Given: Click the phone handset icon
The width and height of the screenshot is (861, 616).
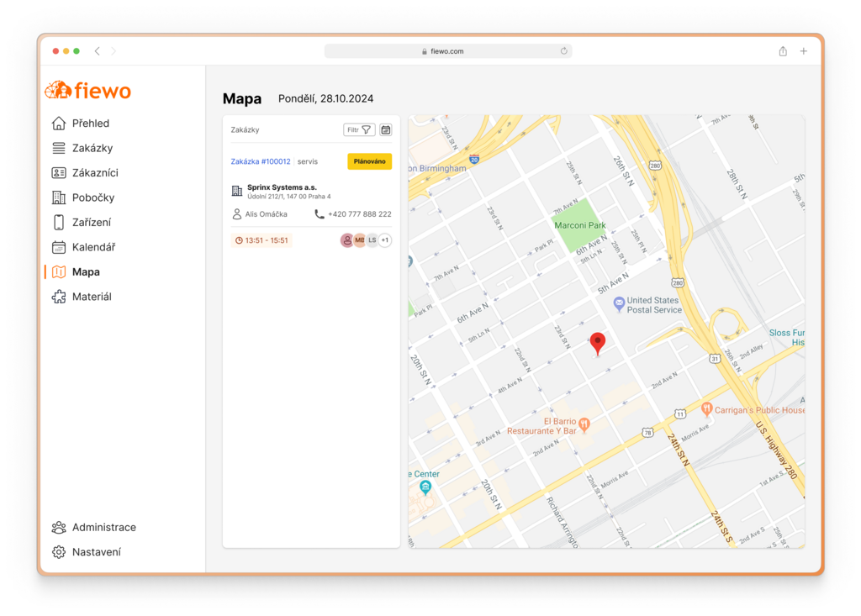Looking at the screenshot, I should (319, 214).
